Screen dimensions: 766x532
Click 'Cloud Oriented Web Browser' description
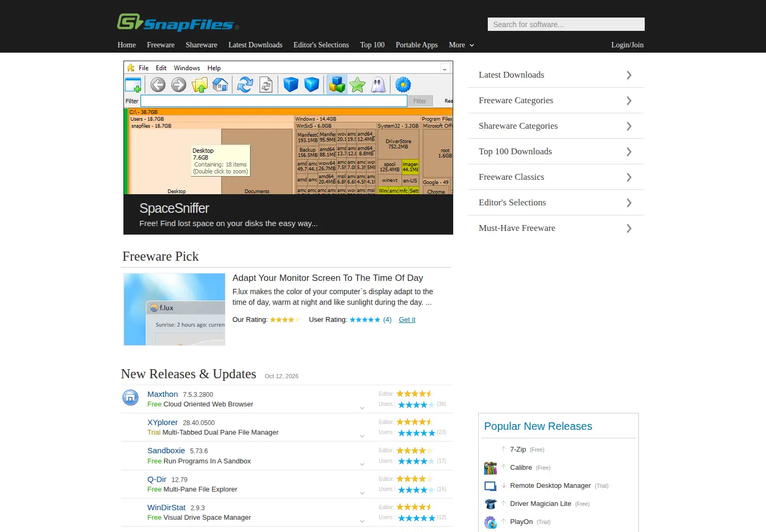click(x=208, y=404)
